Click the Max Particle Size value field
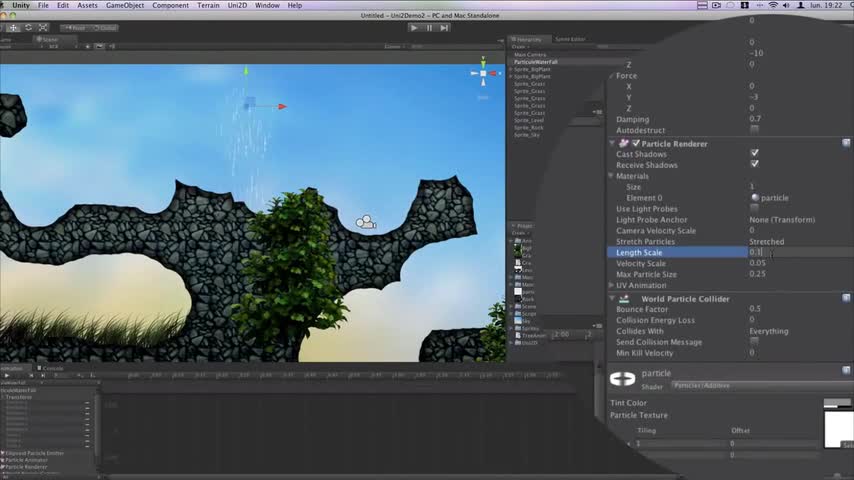 pyautogui.click(x=801, y=274)
